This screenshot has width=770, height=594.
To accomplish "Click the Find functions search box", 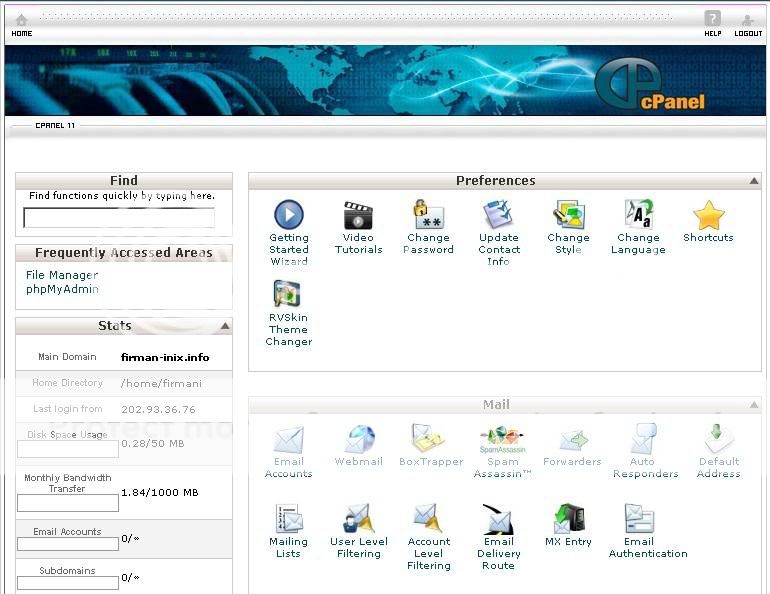I will tap(119, 217).
